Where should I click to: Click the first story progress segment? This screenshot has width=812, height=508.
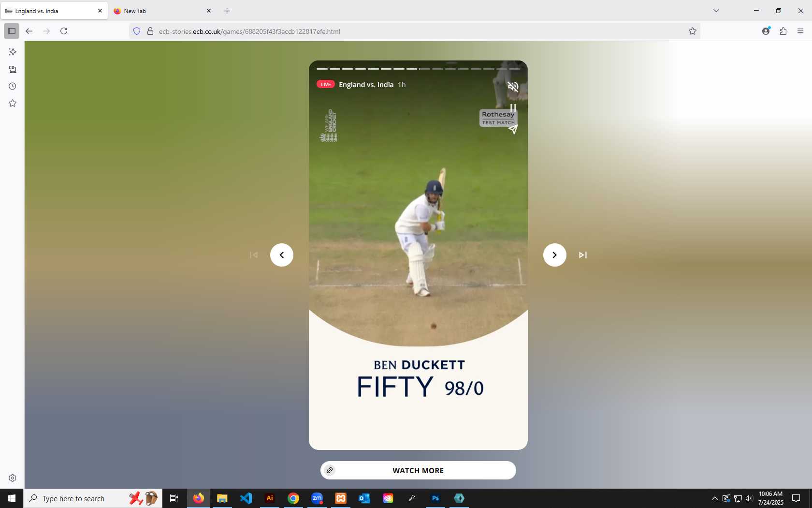tap(322, 69)
